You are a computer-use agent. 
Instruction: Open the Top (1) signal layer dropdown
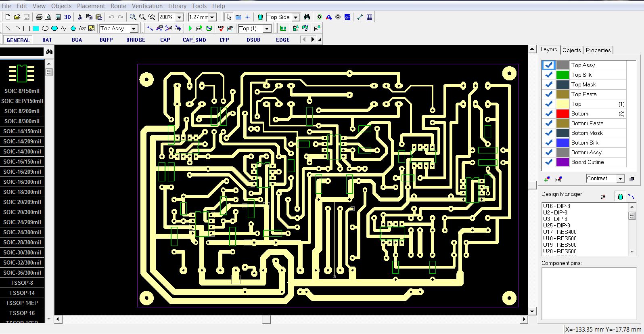click(267, 28)
